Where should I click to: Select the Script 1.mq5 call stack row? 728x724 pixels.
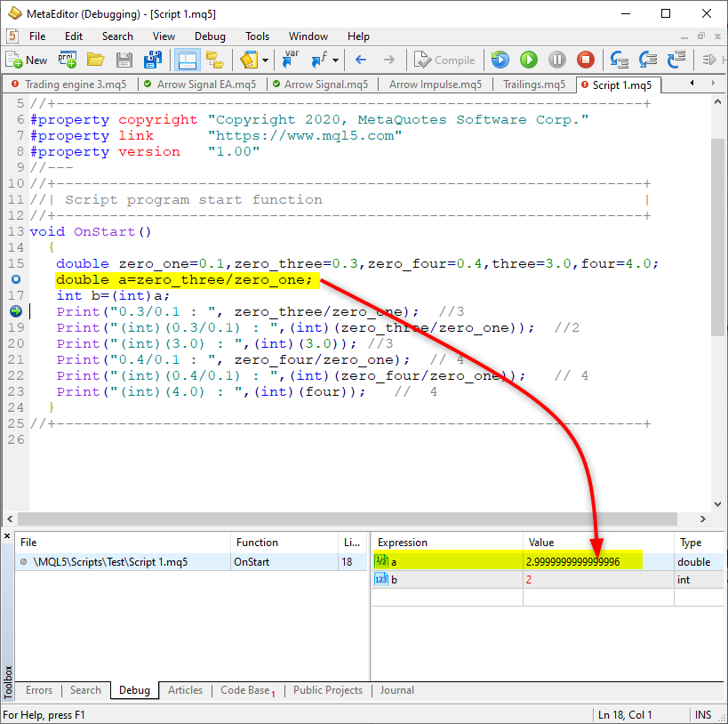point(192,562)
